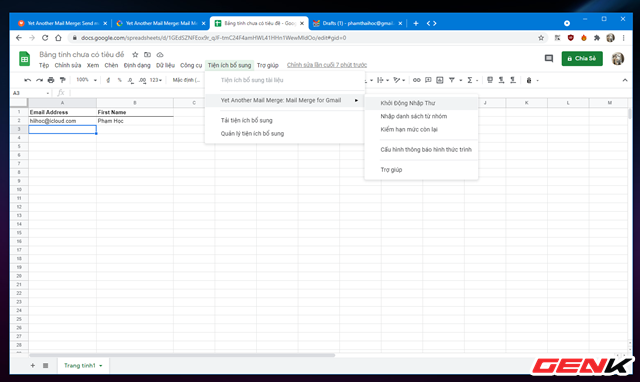The image size is (640, 382).
Task: Click the insert comment icon
Action: 428,80
